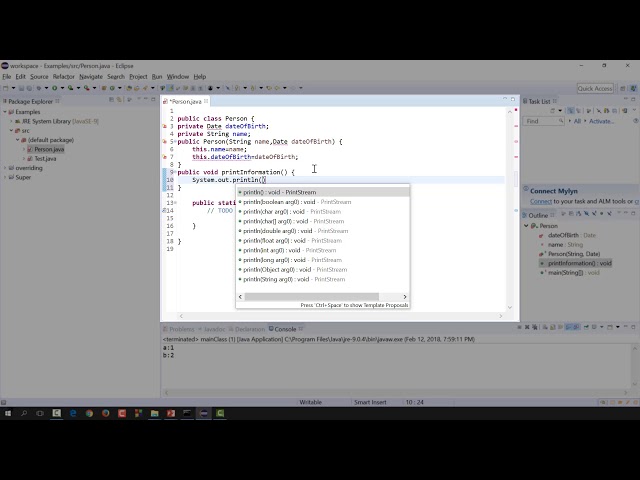
Task: Open the Run button dropdown arrow
Action: (x=62, y=88)
